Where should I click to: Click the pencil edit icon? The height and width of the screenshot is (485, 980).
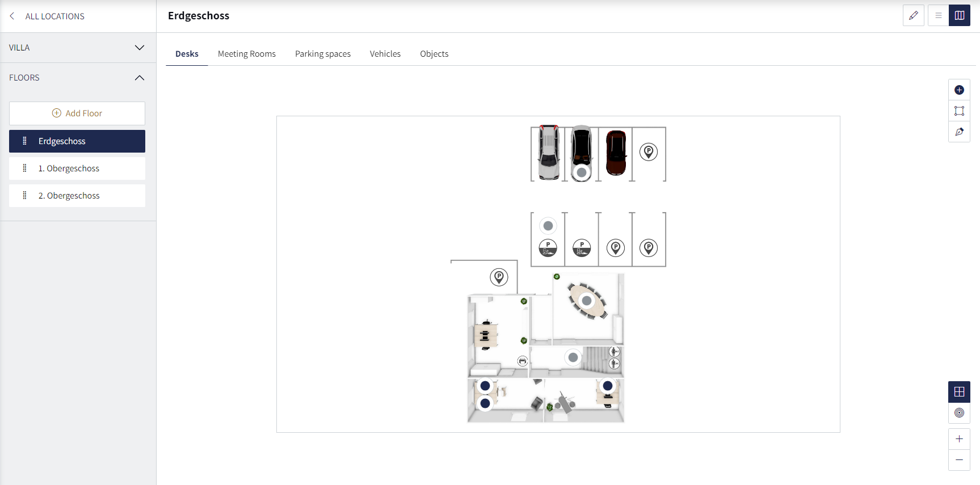(914, 15)
